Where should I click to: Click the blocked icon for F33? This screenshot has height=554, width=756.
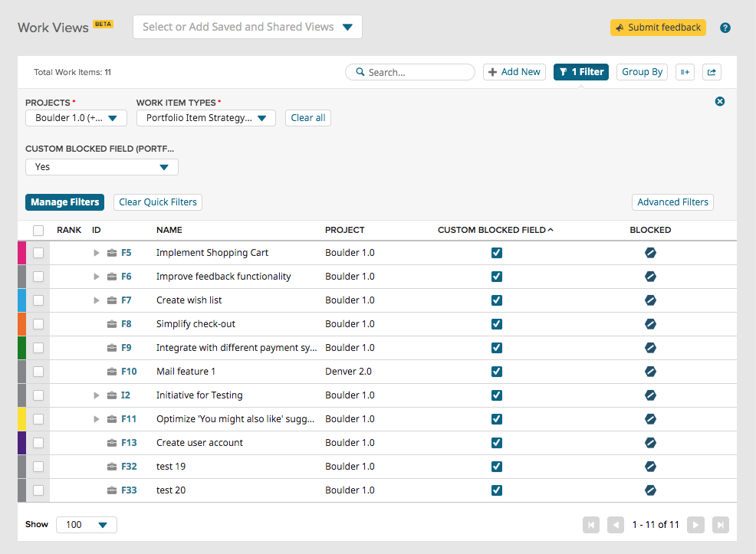(650, 490)
